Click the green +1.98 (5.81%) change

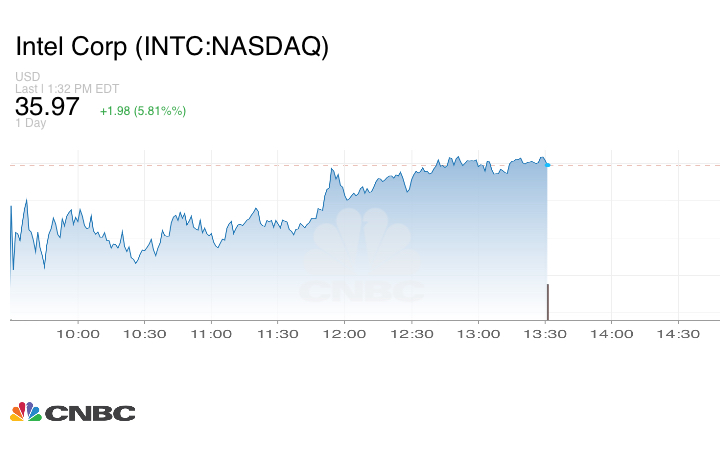143,109
